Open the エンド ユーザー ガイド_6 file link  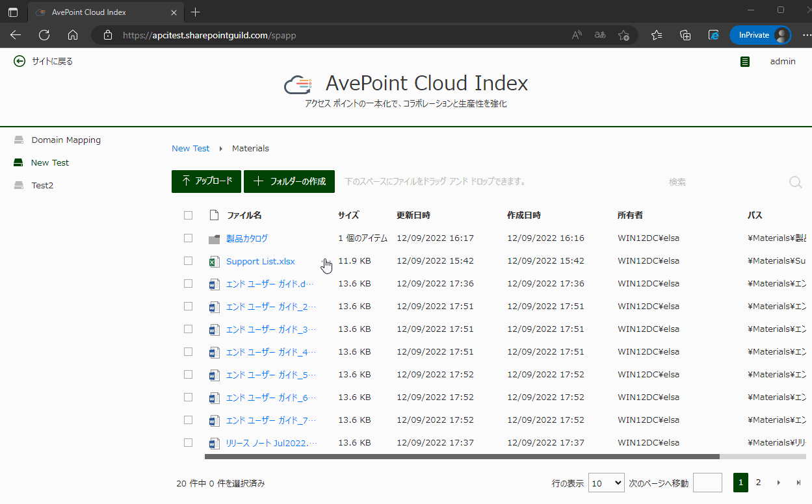[x=271, y=397]
